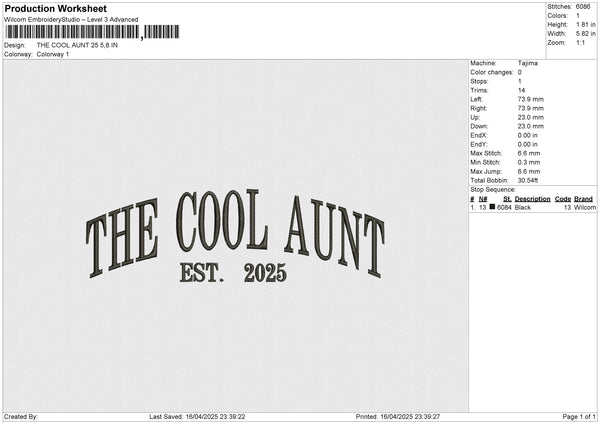Click the THE COOL AUNT embroidery design preview
Viewport: 600px width, 424px height.
pyautogui.click(x=235, y=236)
